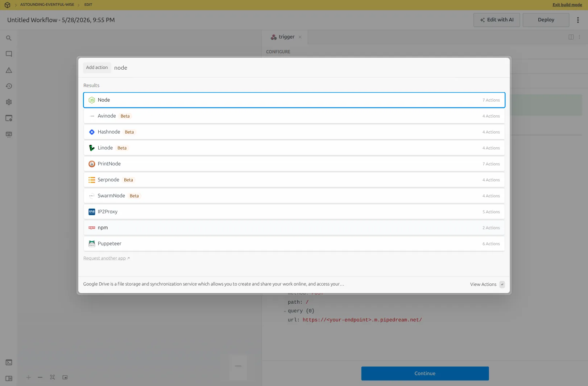Open the browser window sidebar icon
Screen dimensions: 588x386
9,118
